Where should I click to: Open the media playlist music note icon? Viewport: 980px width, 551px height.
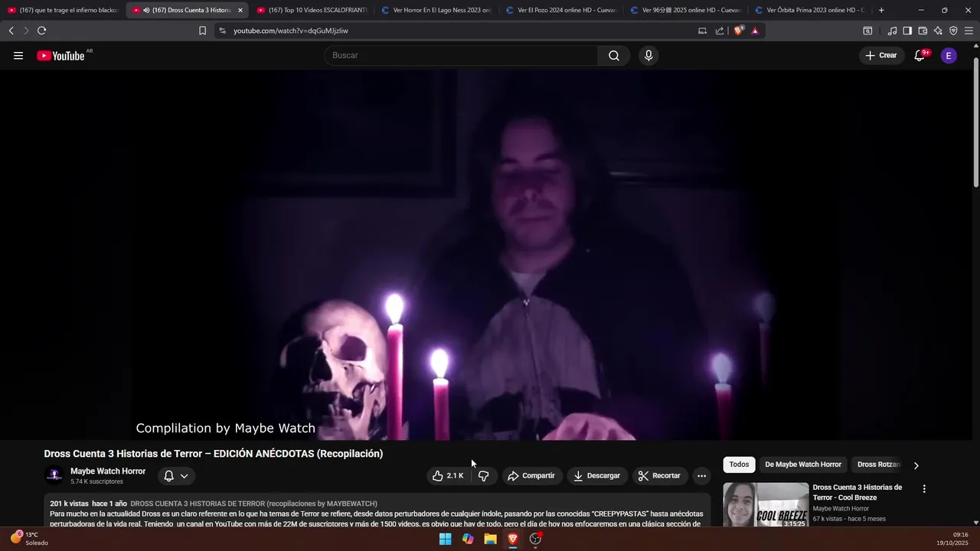pyautogui.click(x=892, y=31)
